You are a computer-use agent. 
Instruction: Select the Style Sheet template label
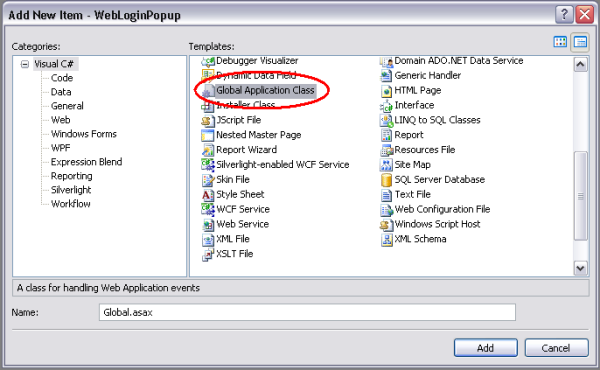(x=240, y=194)
